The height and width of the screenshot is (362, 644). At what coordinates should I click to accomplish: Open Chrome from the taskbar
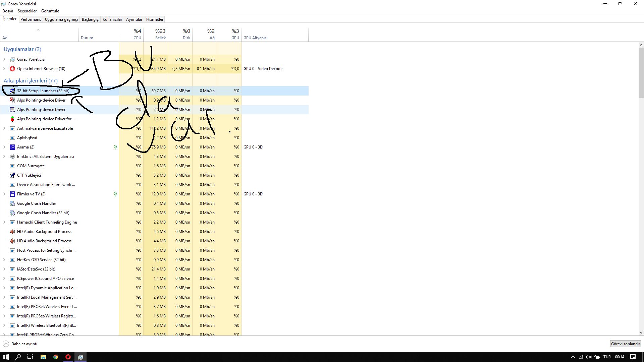tap(56, 357)
